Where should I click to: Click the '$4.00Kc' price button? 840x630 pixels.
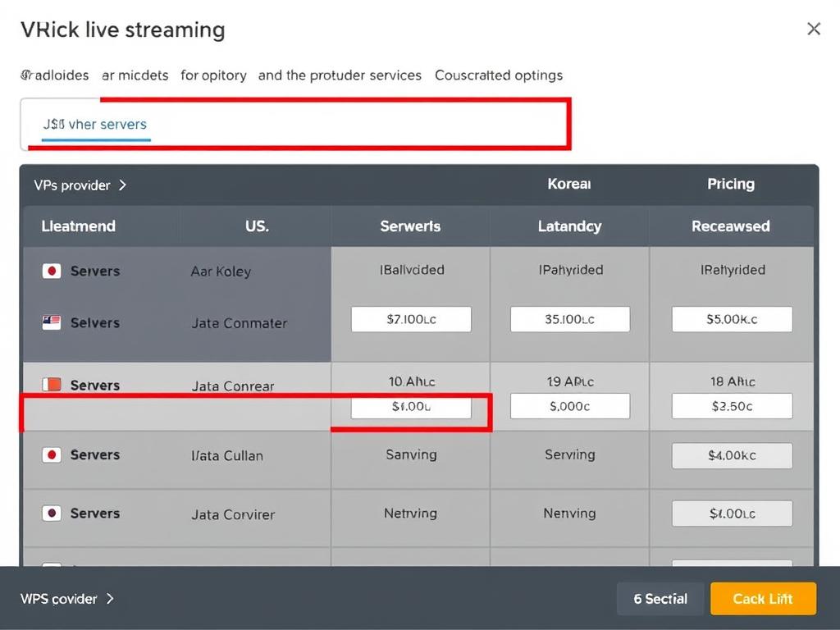click(732, 455)
